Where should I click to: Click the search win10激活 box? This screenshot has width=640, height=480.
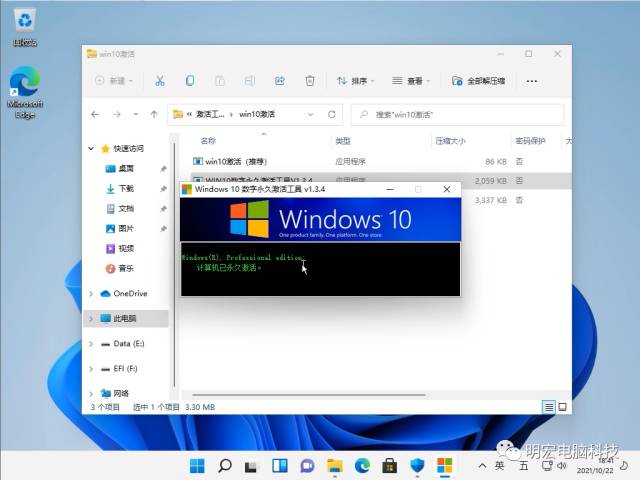(x=458, y=115)
